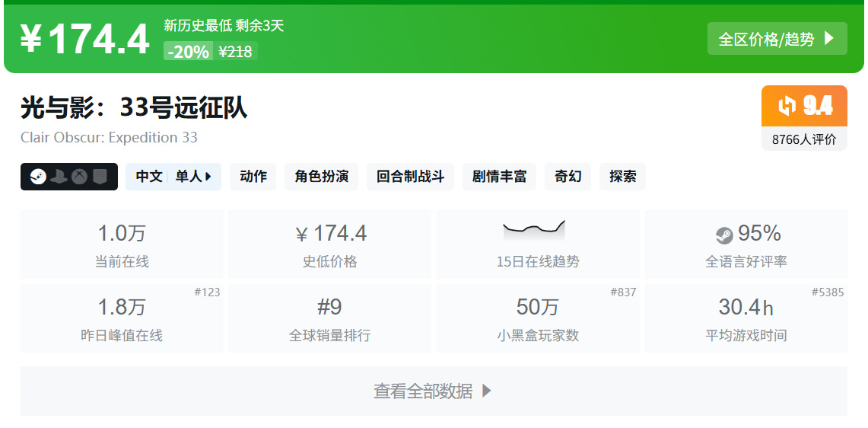This screenshot has width=868, height=428.
Task: Click the -20% discount badge
Action: tap(188, 52)
